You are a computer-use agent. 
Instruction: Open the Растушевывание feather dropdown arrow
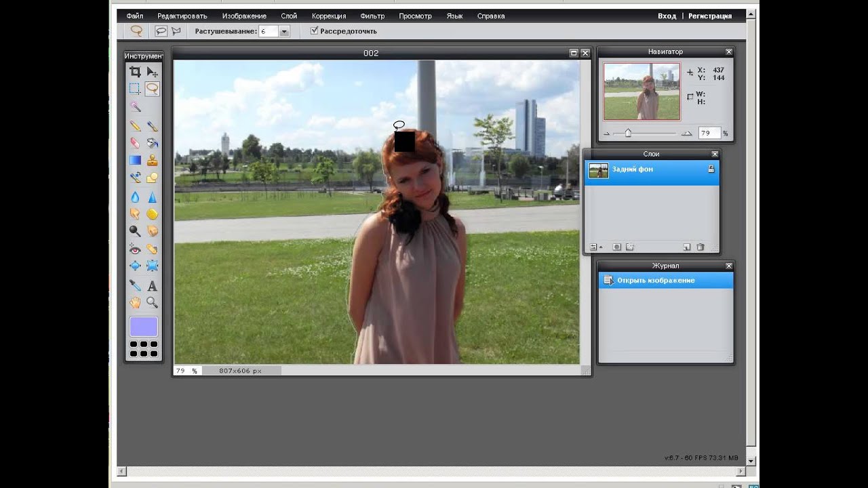pos(284,31)
